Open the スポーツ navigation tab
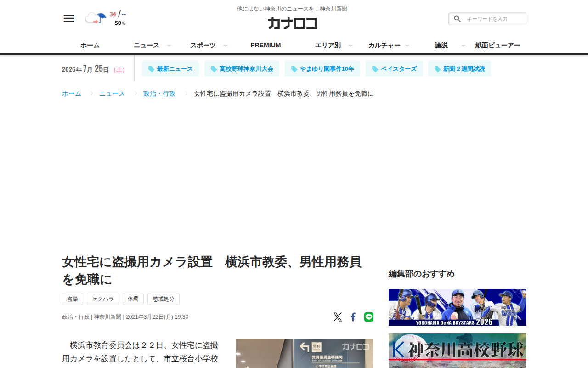Image resolution: width=588 pixels, height=368 pixels. pyautogui.click(x=203, y=45)
